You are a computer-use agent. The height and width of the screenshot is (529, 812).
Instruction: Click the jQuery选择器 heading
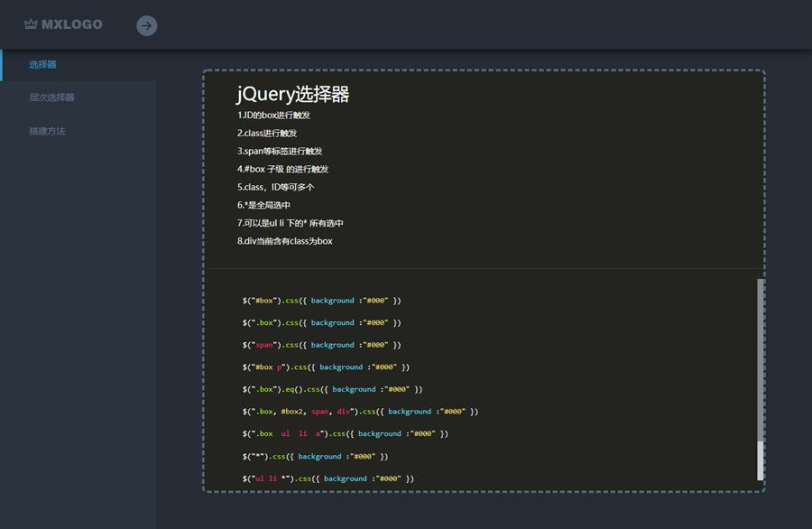pos(292,94)
